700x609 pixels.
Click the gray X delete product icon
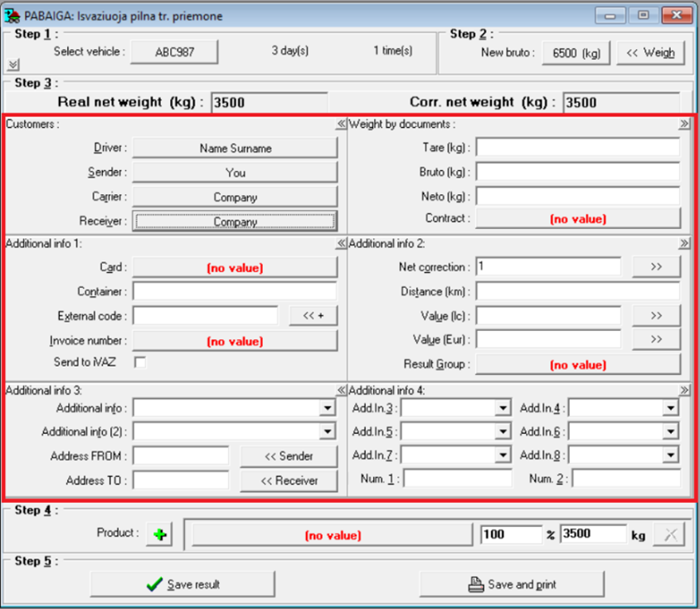[x=668, y=535]
